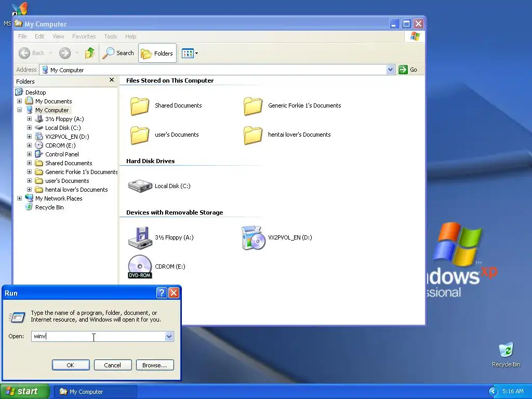Select Shared Documents in folder tree

(x=69, y=163)
